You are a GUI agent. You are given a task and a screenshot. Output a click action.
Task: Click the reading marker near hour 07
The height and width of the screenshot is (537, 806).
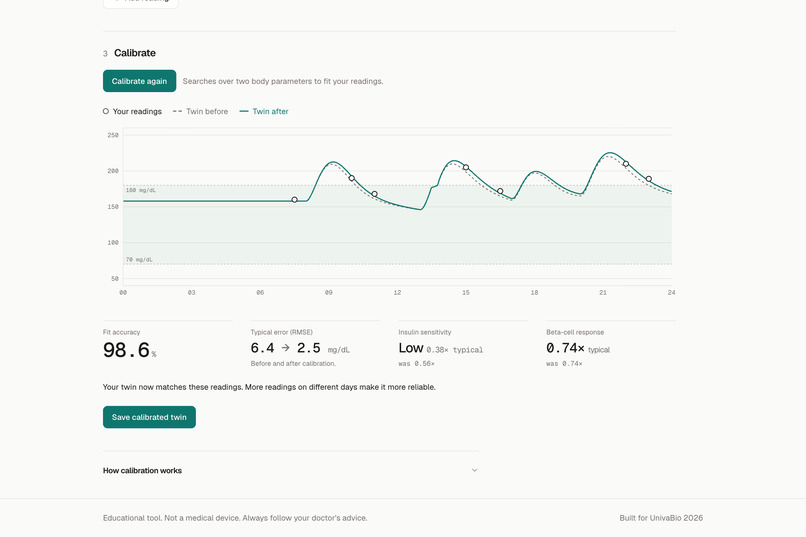click(295, 200)
